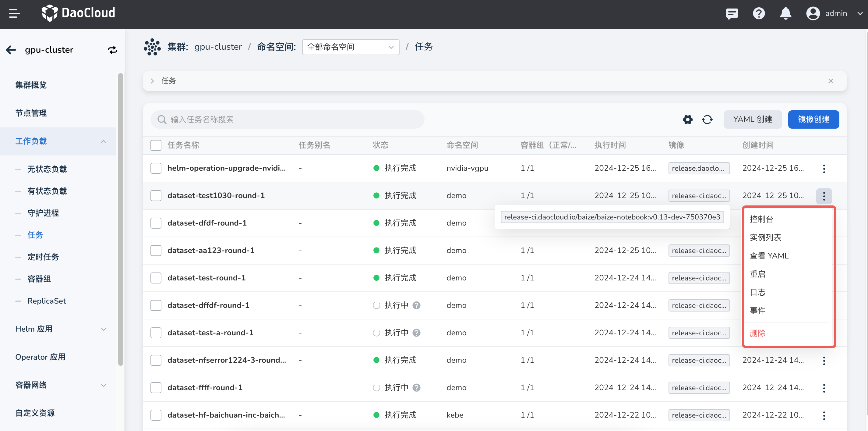
Task: Click the 镜像创建 button
Action: [813, 119]
